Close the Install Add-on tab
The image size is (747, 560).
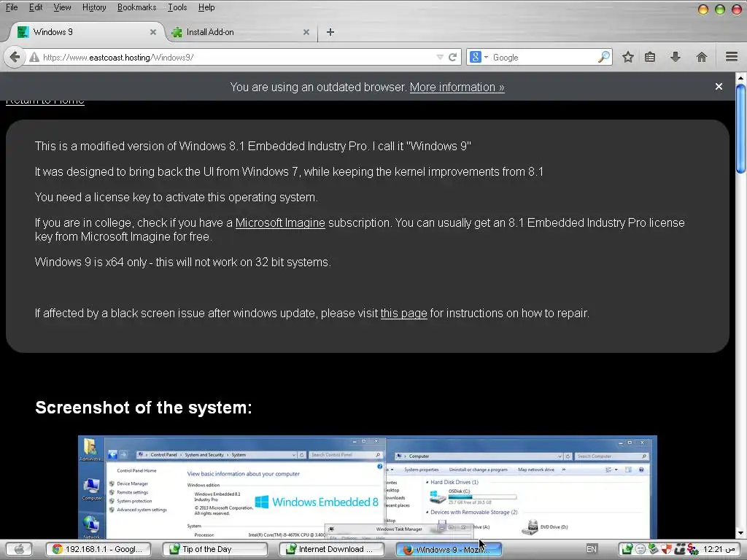306,32
